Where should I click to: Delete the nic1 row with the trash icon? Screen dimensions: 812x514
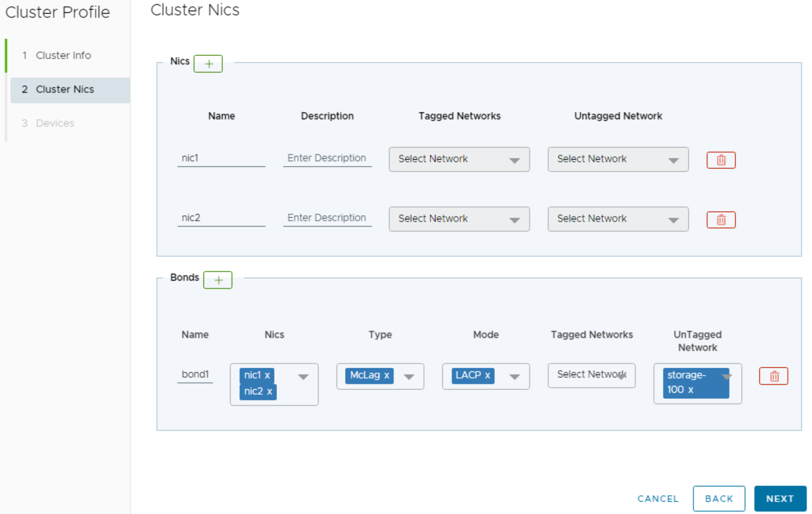(x=721, y=160)
